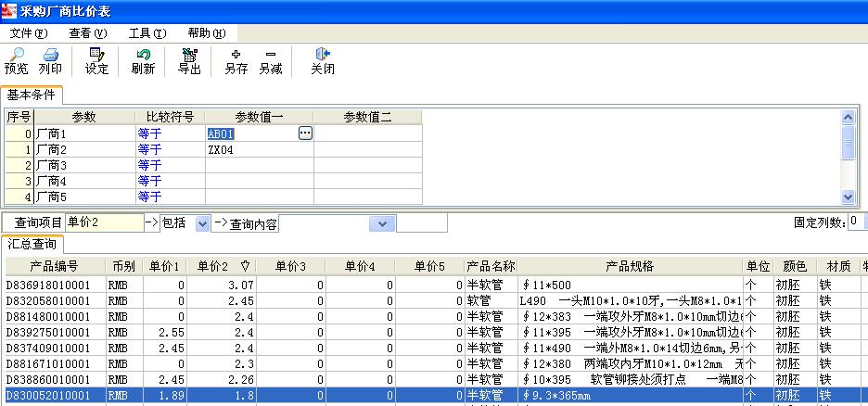Click the conditions grid scroll-down arrow
The height and width of the screenshot is (406, 868).
point(847,197)
